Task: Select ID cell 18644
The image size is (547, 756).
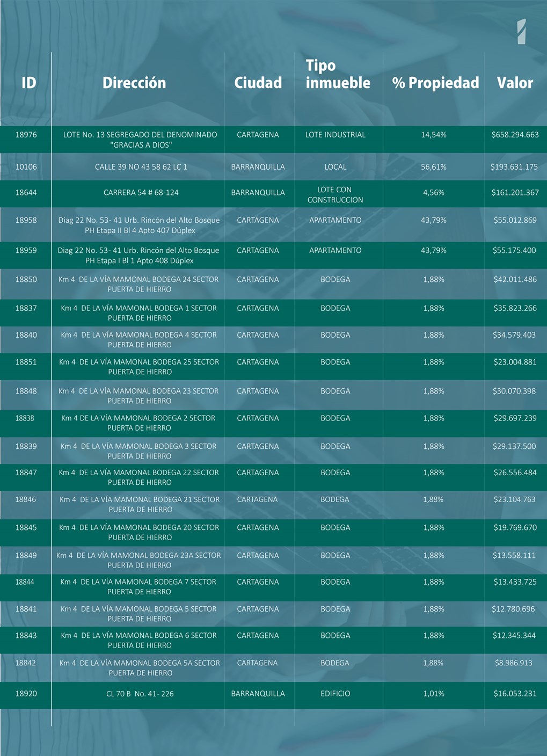Action: (x=26, y=192)
